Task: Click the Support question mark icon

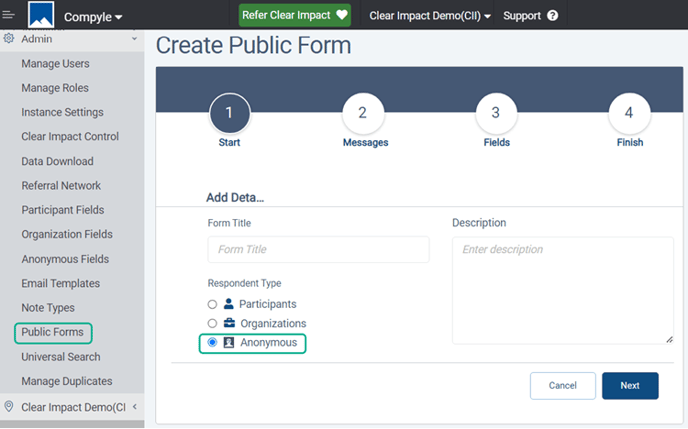Action: 553,16
